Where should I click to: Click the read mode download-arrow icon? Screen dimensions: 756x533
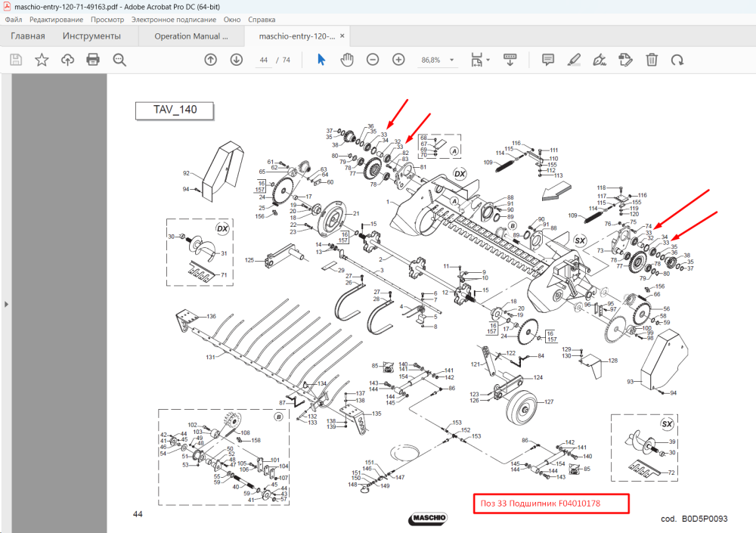[x=510, y=60]
